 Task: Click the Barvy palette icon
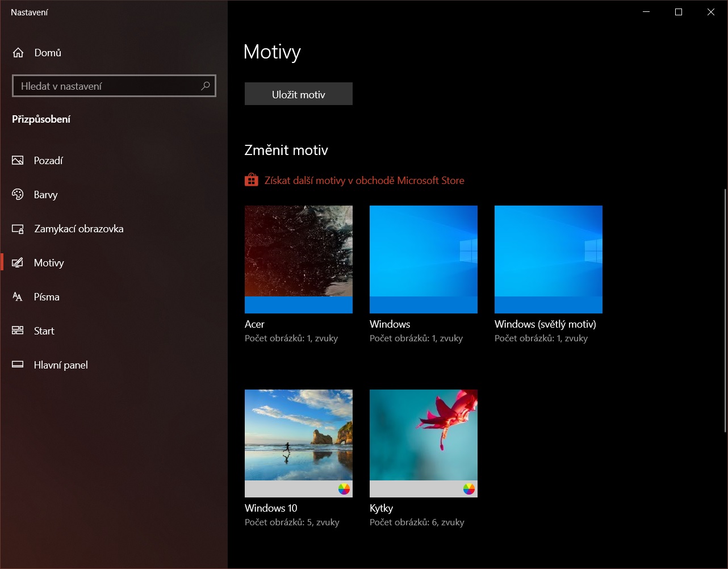point(18,195)
